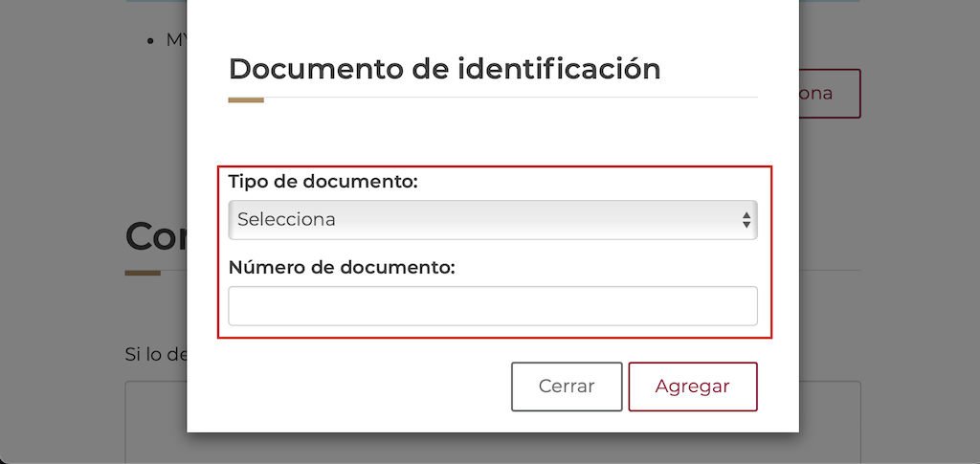Click the Agregar button
980x464 pixels.
693,387
